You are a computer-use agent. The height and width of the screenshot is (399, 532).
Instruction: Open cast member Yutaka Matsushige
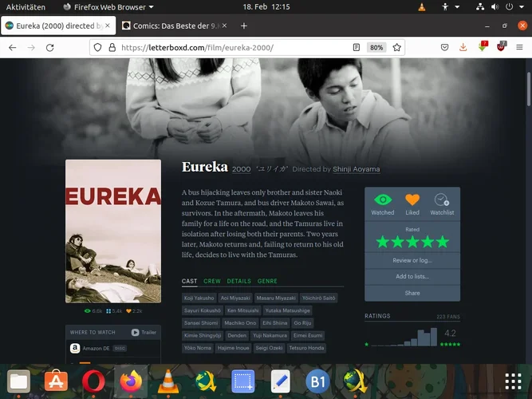tap(287, 310)
